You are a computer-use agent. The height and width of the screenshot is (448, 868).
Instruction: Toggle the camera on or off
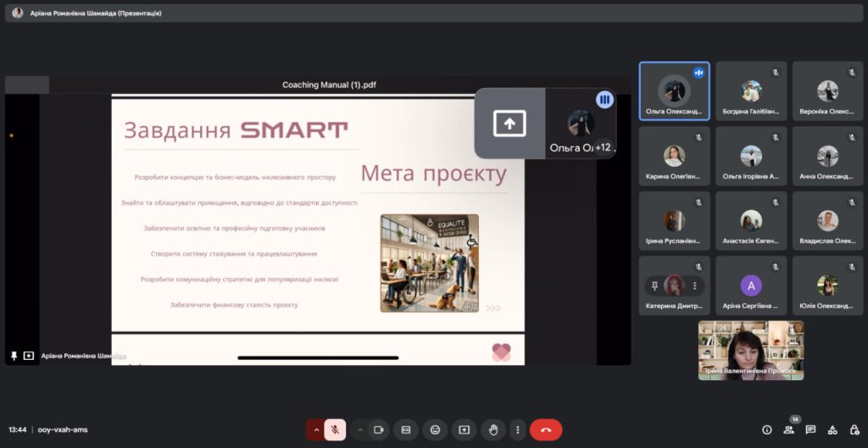(378, 429)
